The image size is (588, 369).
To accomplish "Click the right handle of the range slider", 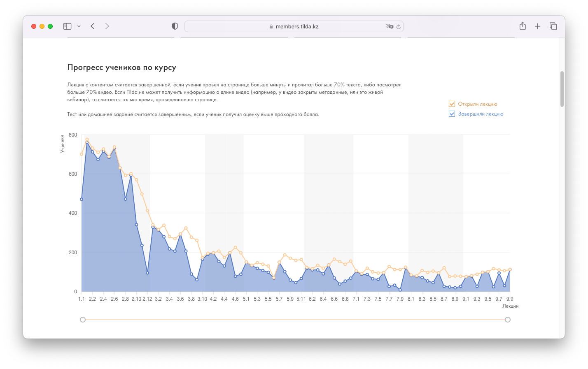I will (508, 320).
